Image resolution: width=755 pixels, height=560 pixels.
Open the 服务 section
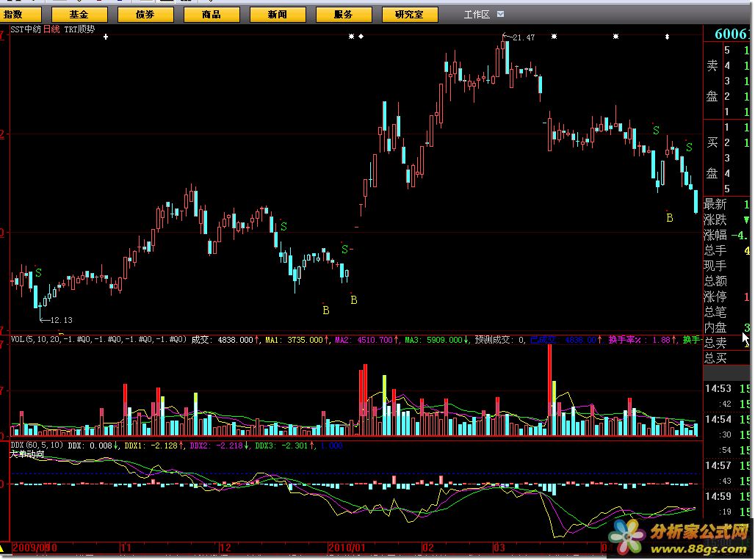[x=343, y=14]
